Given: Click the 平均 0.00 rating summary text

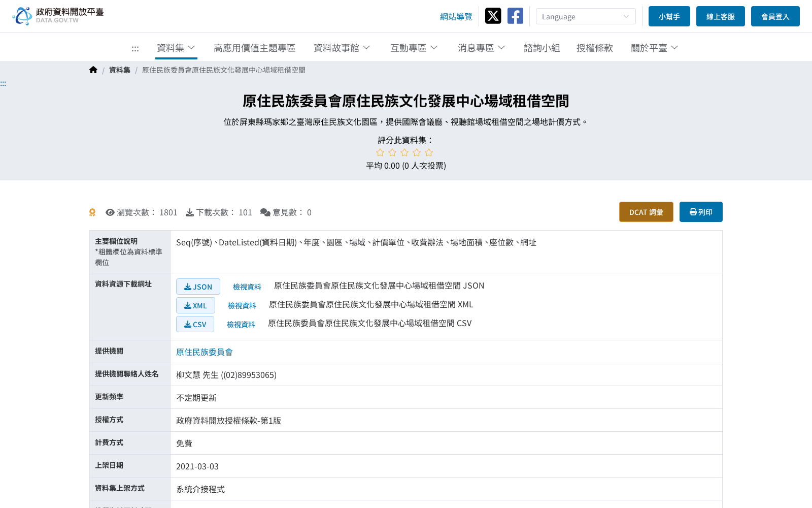Looking at the screenshot, I should 406,166.
